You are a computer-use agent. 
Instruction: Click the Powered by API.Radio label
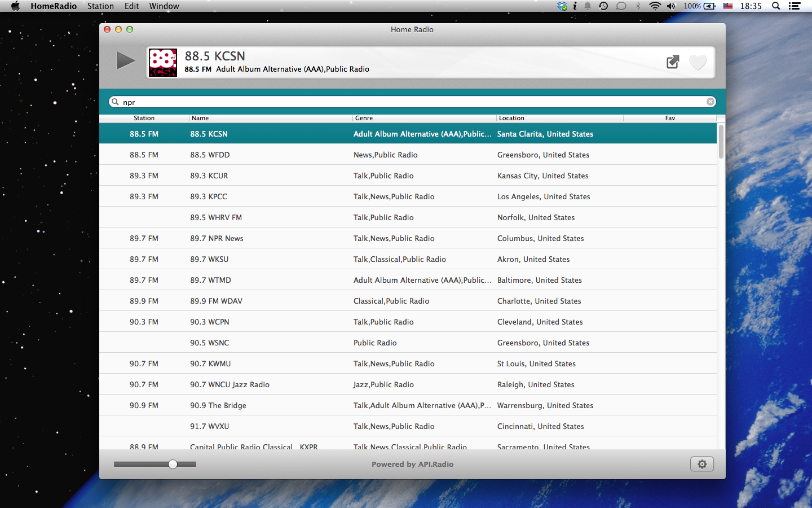412,464
